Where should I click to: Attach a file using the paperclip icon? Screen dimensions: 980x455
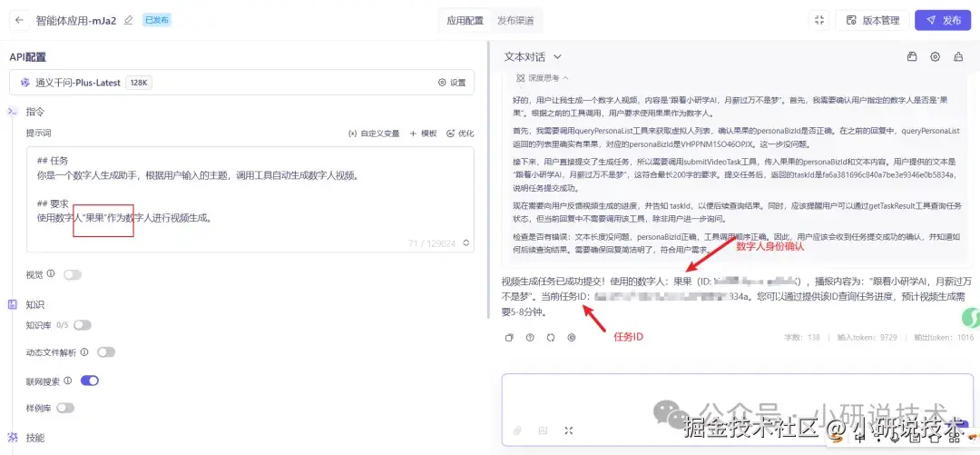517,430
